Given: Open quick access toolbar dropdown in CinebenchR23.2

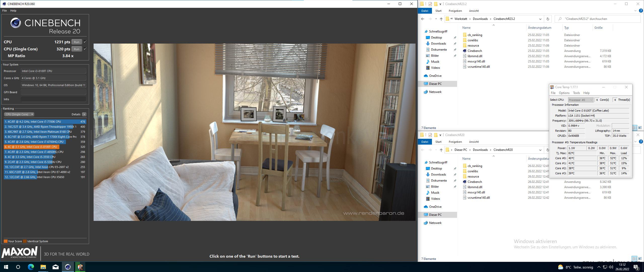Looking at the screenshot, I should [x=440, y=4].
